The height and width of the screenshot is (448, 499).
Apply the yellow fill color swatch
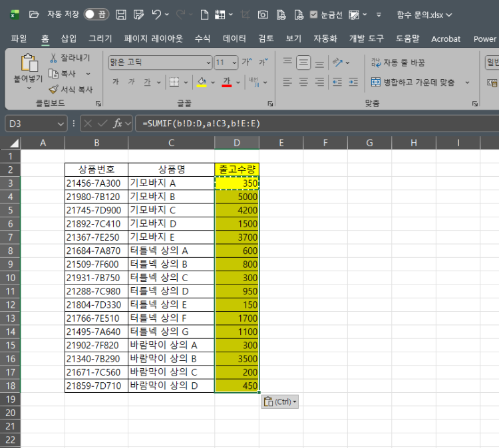click(202, 82)
